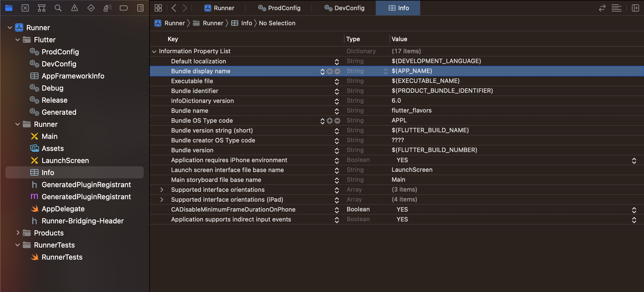Screen dimensions: 644x292
Task: Select AppFrameworkInfo plist file
Action: [x=67, y=76]
